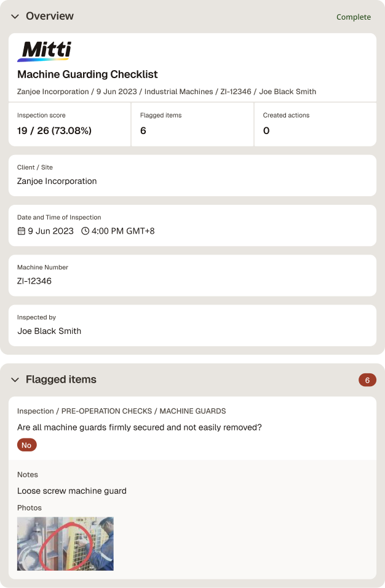
Task: Click the Complete status label
Action: (x=354, y=17)
